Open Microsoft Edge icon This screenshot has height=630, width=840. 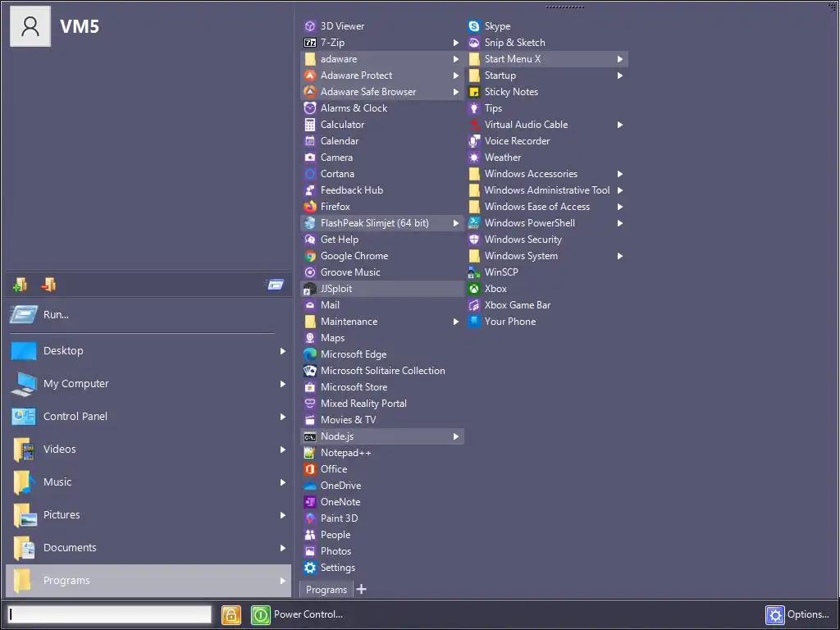[309, 354]
